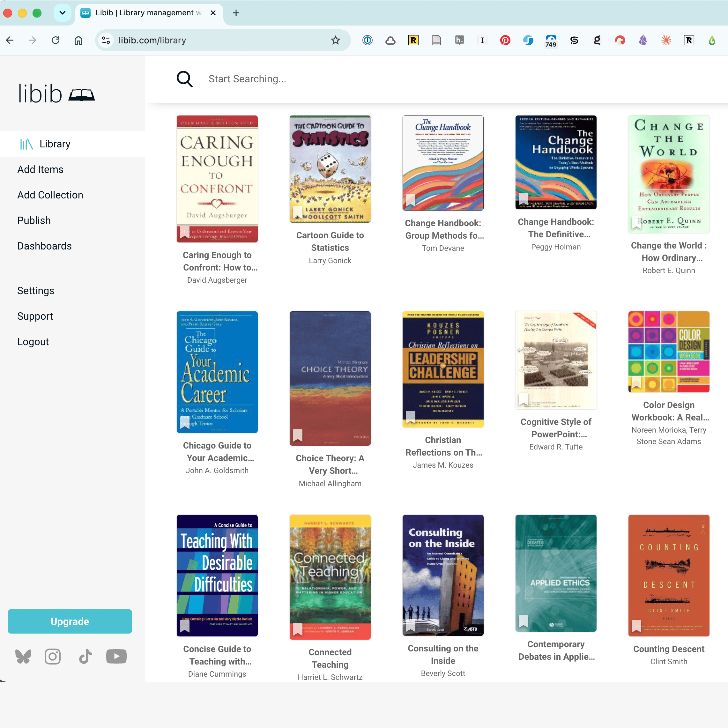Click the browser home icon
The image size is (728, 728).
pyautogui.click(x=78, y=40)
